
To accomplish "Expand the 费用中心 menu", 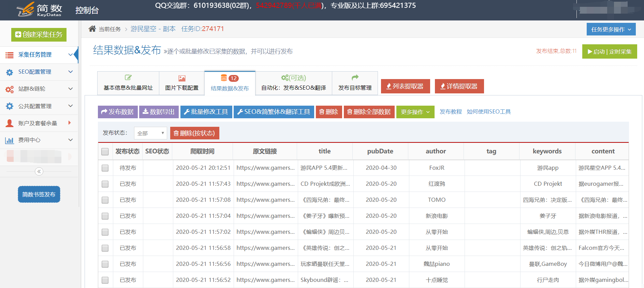I will tap(71, 140).
